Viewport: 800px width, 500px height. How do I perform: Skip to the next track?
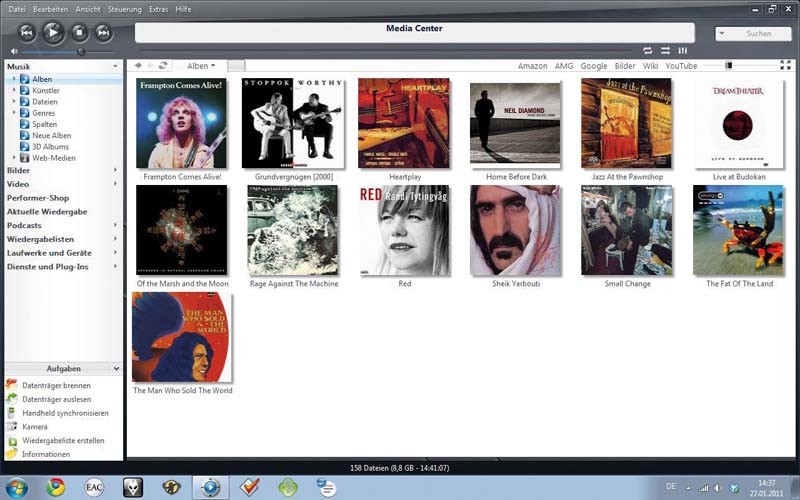(x=104, y=33)
